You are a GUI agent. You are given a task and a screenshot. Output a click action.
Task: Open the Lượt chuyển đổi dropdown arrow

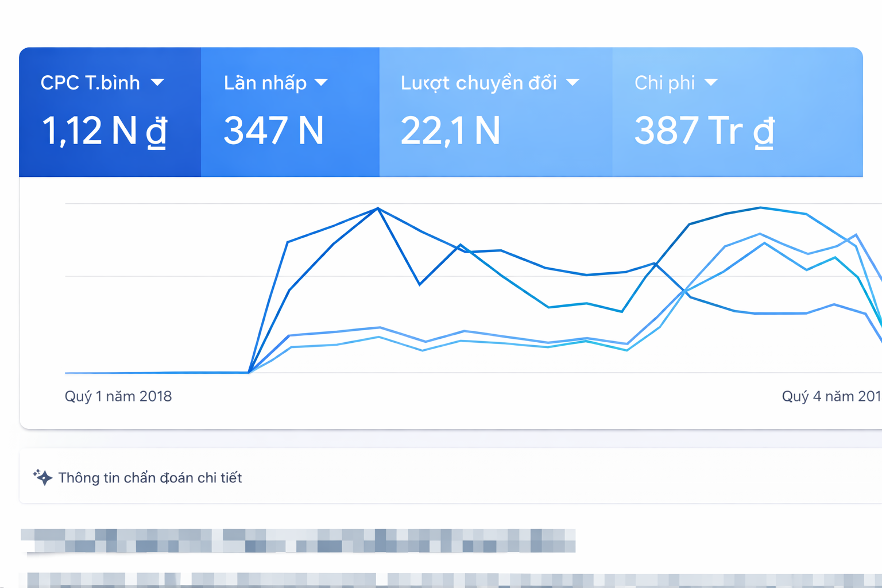point(572,83)
